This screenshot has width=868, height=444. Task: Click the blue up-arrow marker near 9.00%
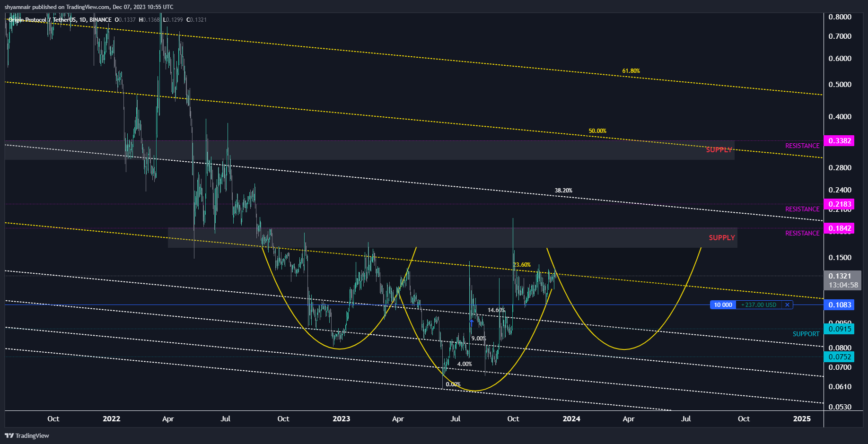[x=471, y=322]
